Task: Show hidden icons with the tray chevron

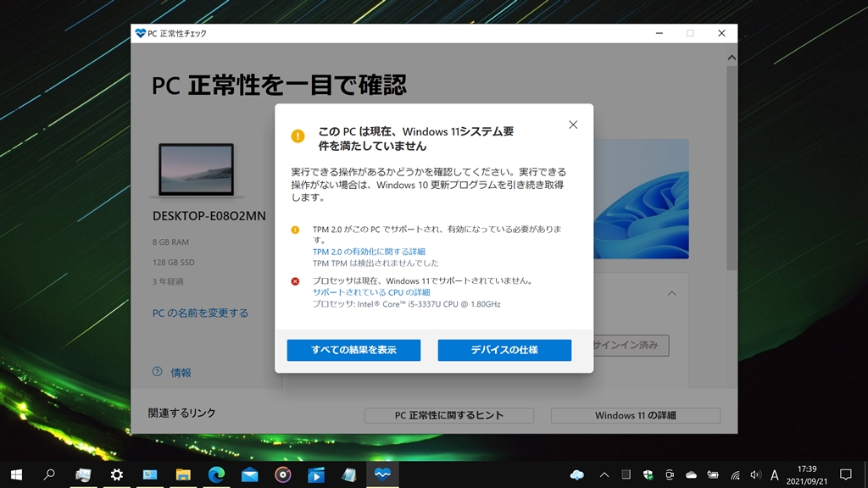Action: click(604, 474)
